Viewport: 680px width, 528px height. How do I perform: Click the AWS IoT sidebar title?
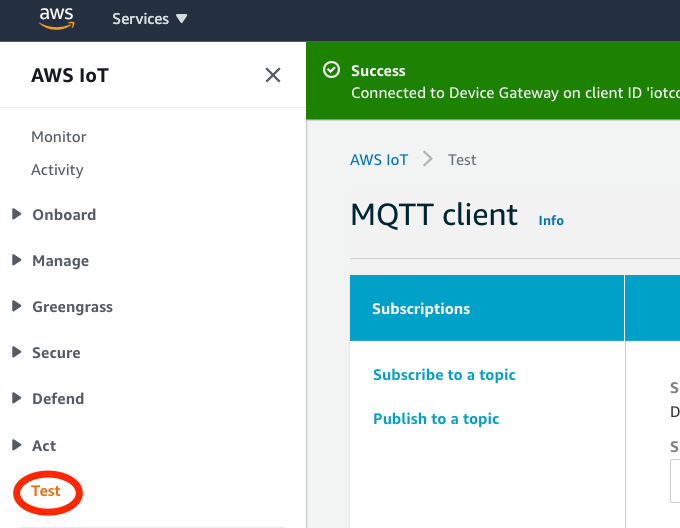point(70,75)
